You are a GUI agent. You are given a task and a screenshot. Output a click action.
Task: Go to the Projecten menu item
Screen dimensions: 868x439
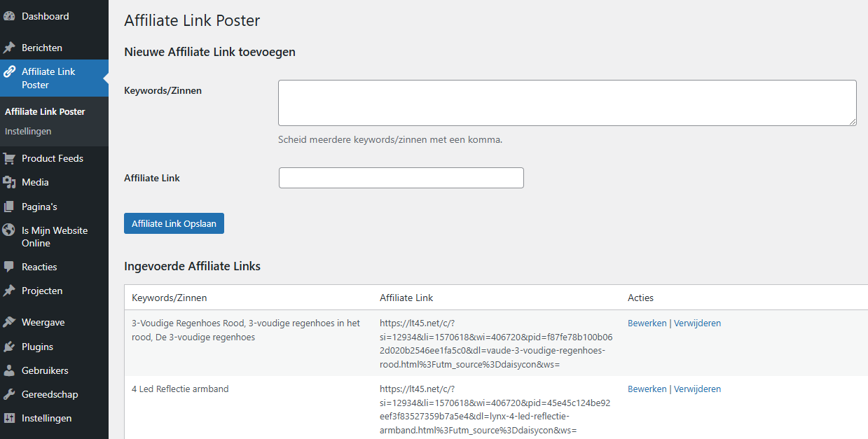tap(54, 291)
